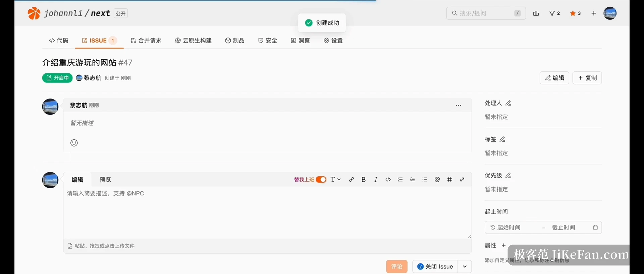Open the 合并请求 tab

pyautogui.click(x=146, y=41)
